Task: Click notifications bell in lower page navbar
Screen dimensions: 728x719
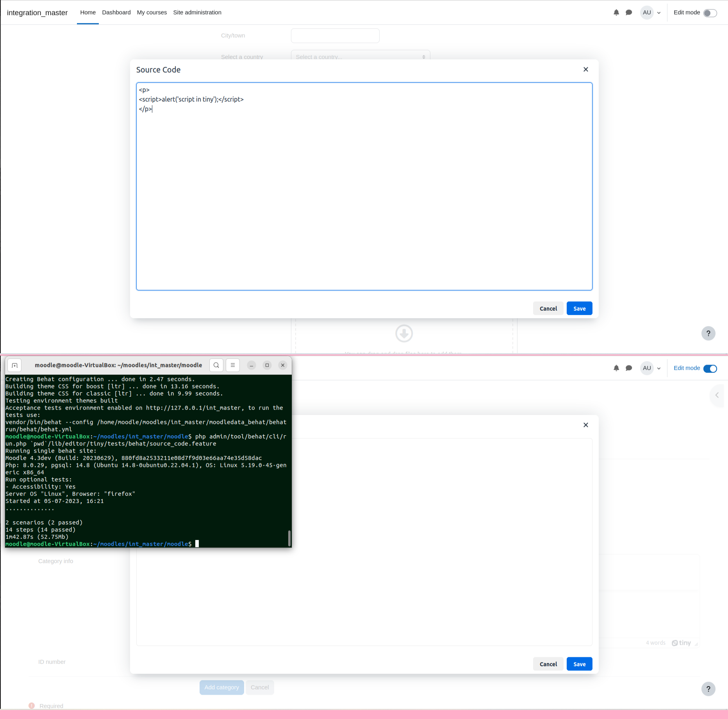Action: 616,368
